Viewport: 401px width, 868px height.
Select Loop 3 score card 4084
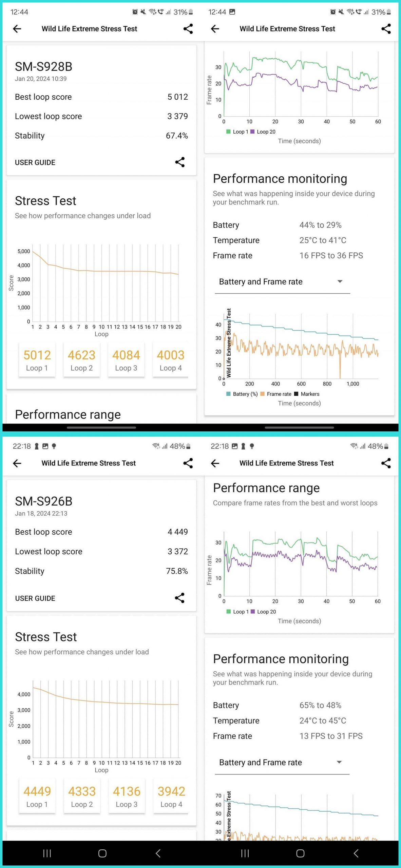(126, 360)
